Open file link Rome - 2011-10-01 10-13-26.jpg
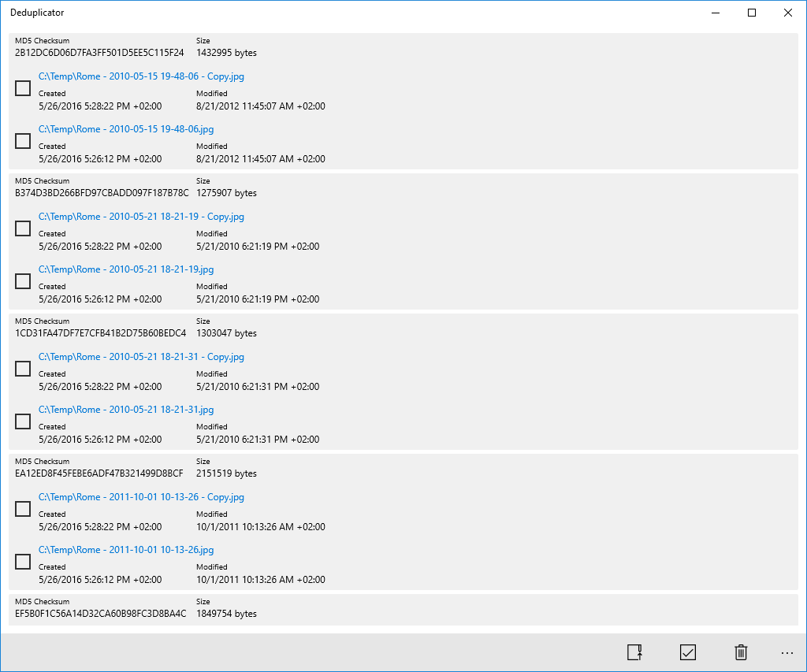The width and height of the screenshot is (807, 672). (x=126, y=550)
